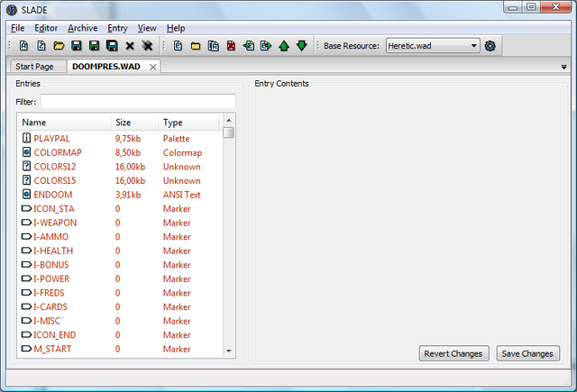Open the Entry menu
Viewport: 577px width, 392px height.
coord(117,28)
